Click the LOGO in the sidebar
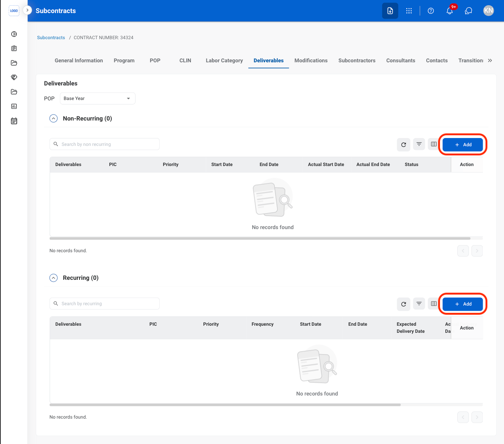The width and height of the screenshot is (504, 444). [14, 11]
